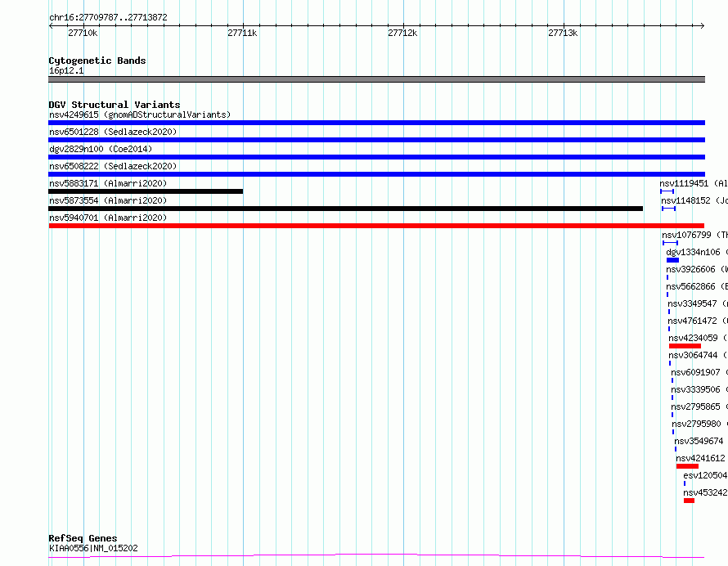
Task: Open variant nsv3549674 label
Action: pos(699,441)
